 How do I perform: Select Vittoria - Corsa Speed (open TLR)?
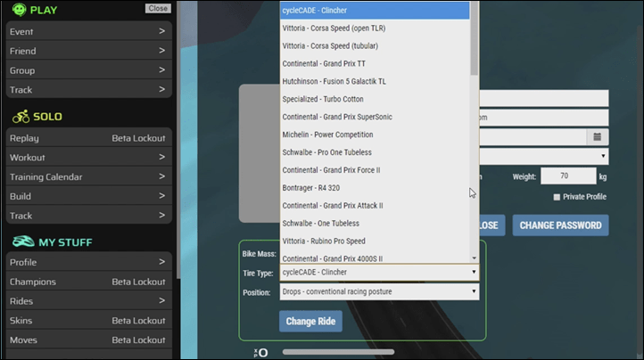375,28
